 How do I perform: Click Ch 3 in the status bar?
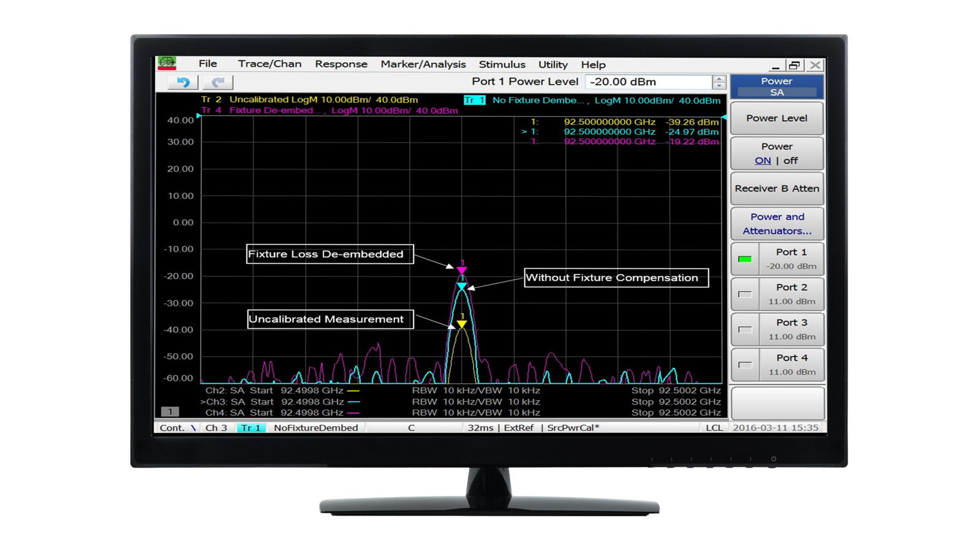point(216,428)
